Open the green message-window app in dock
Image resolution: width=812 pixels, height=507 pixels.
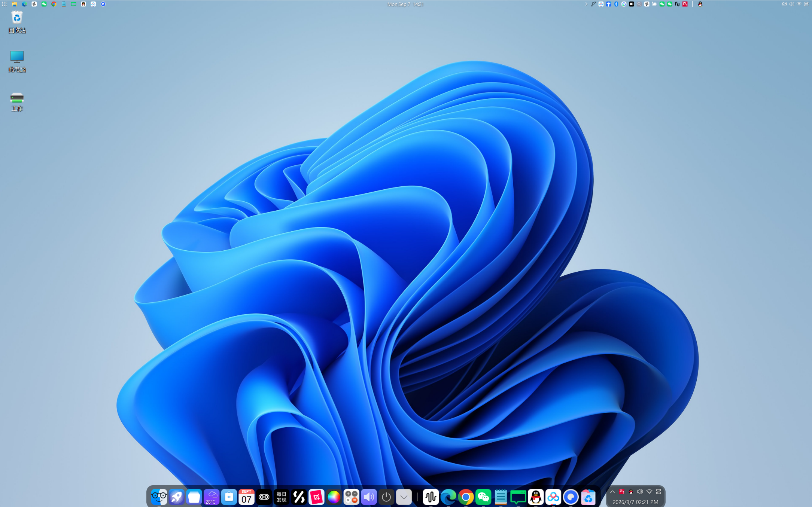pos(518,497)
